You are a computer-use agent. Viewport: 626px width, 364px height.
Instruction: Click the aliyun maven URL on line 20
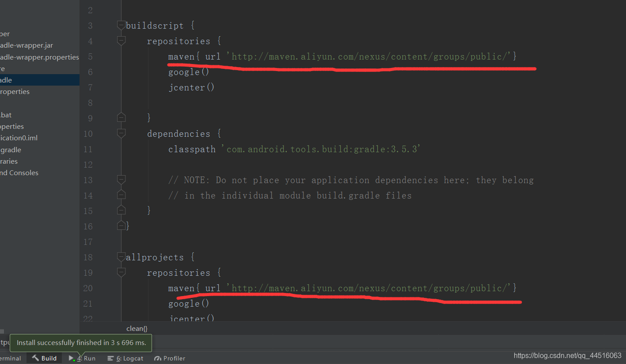pos(369,288)
